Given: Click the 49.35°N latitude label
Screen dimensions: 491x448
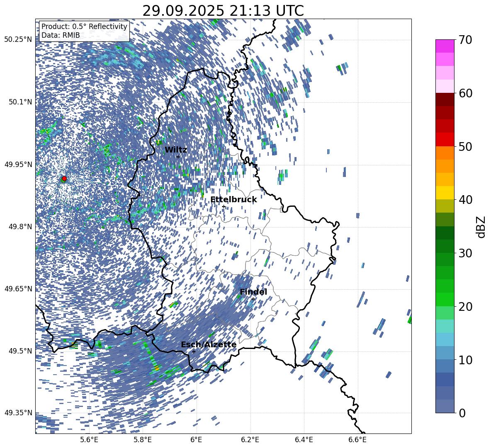Looking at the screenshot, I should click(x=18, y=413).
